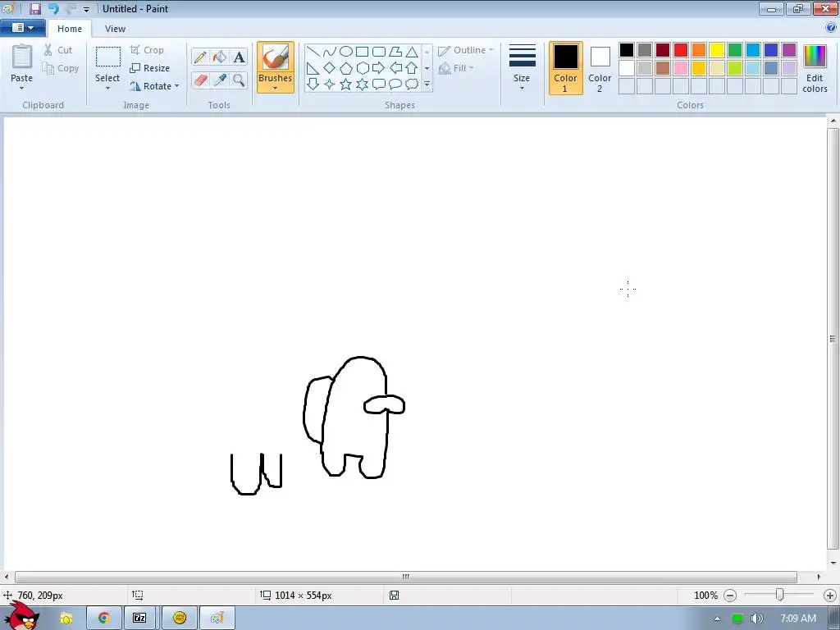Pick the green color swatch
Viewport: 840px width, 630px height.
[x=735, y=50]
